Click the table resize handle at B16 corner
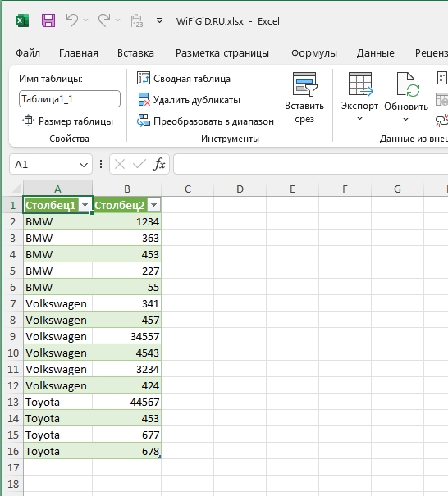Image resolution: width=448 pixels, height=496 pixels. click(159, 457)
